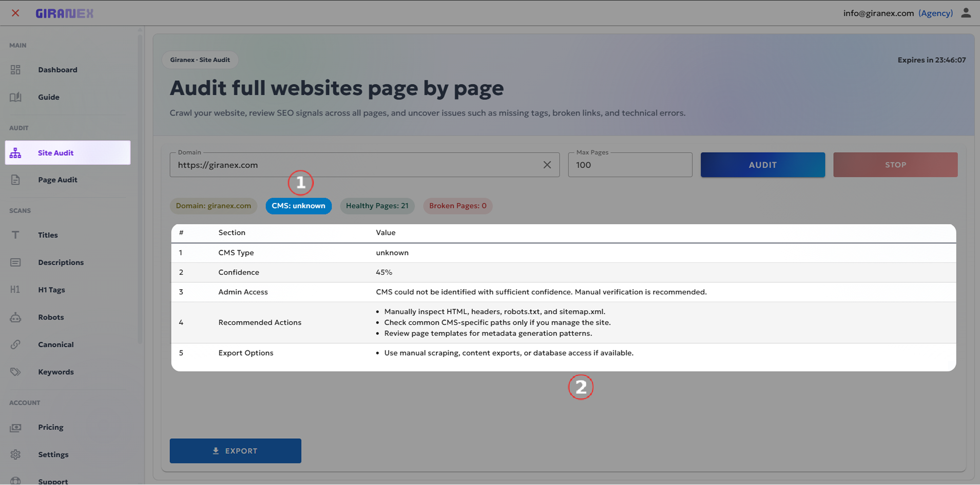Open the Keywords scan

(x=68, y=372)
